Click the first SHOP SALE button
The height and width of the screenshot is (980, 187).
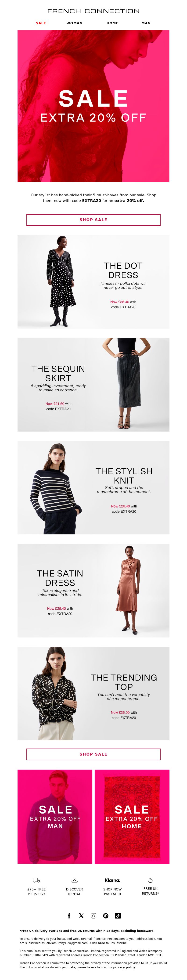(93, 220)
